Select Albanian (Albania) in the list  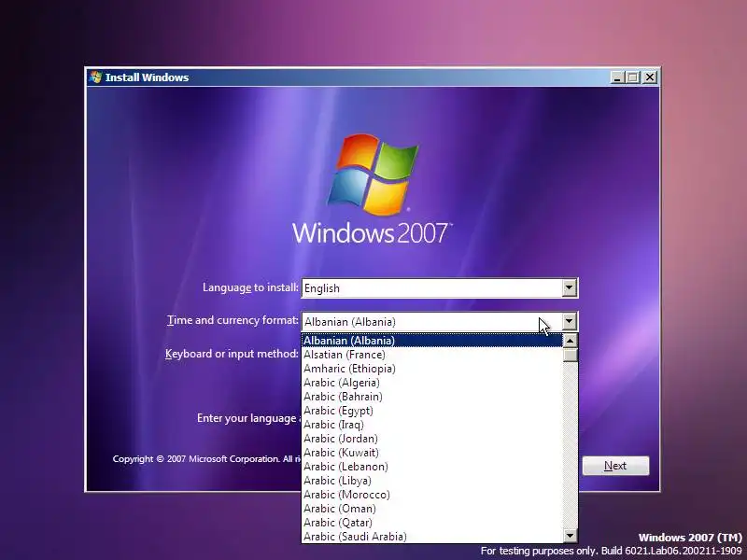432,341
